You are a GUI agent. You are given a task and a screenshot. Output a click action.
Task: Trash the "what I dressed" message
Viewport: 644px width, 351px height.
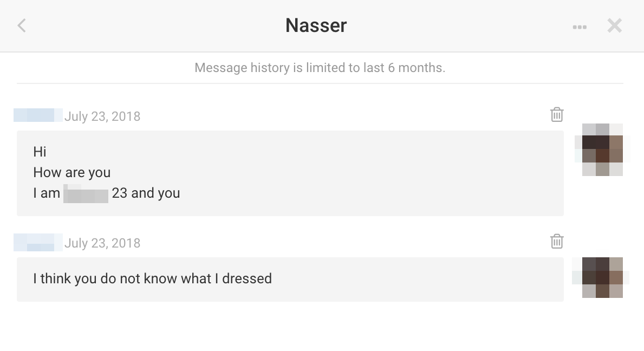[557, 242]
